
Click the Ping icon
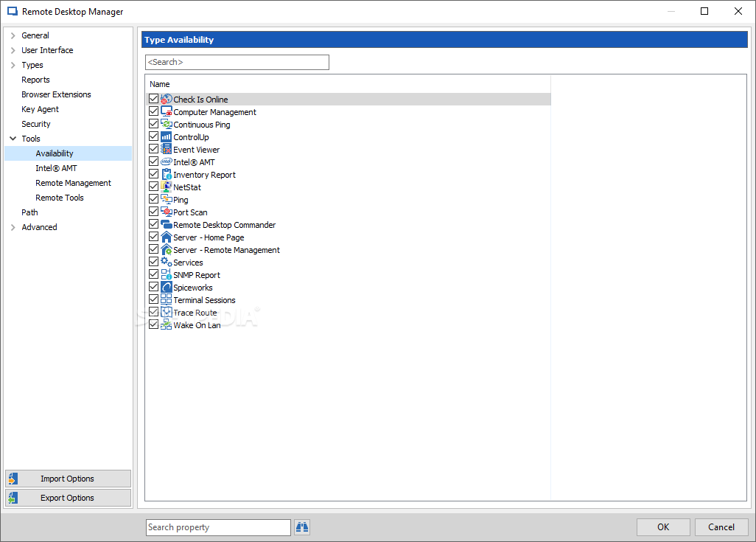click(x=166, y=199)
